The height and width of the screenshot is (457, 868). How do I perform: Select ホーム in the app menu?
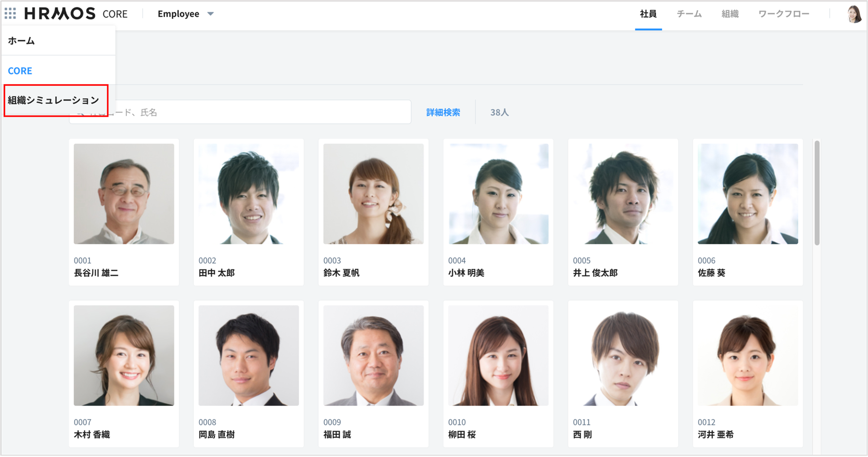pyautogui.click(x=21, y=41)
